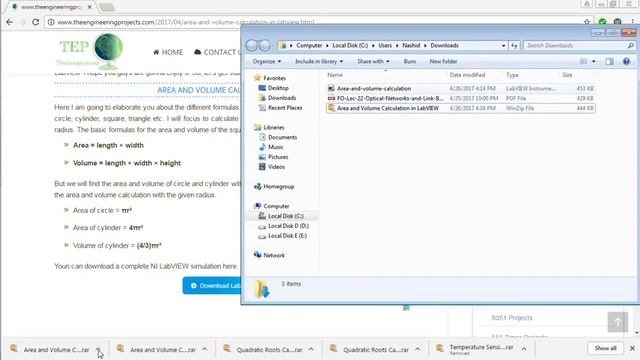Screen dimensions: 640x360
Task: Change view with the views icon
Action: tap(584, 61)
